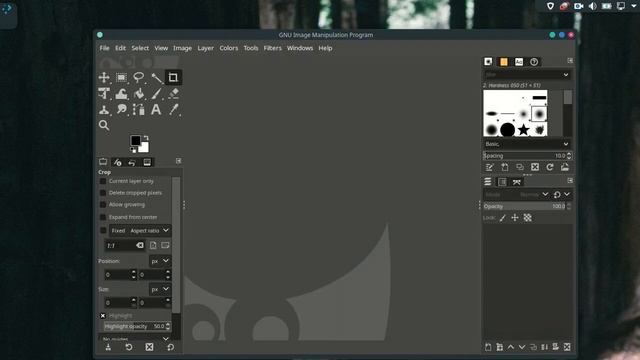This screenshot has width=640, height=360.
Task: Set portrait orientation for aspect ratio
Action: [153, 245]
